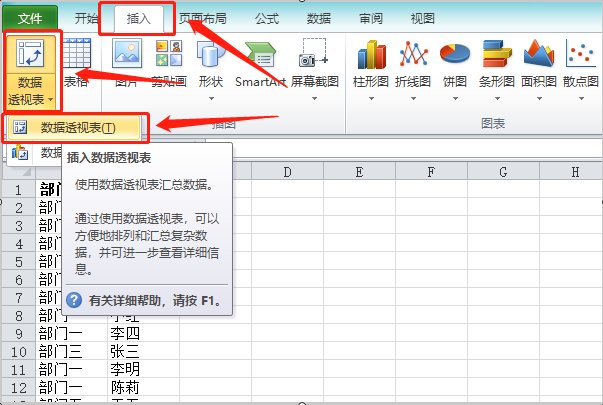The width and height of the screenshot is (603, 405).
Task: Select row 12 header
Action: (x=18, y=387)
